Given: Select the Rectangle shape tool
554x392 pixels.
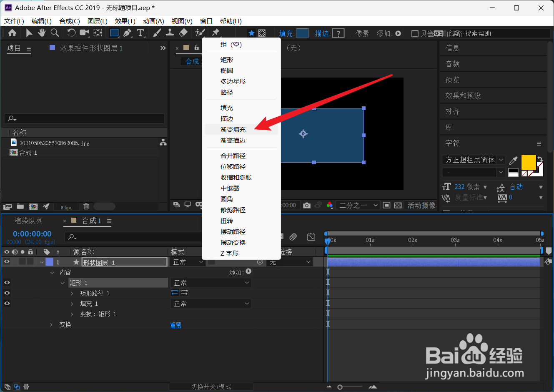Looking at the screenshot, I should [114, 33].
